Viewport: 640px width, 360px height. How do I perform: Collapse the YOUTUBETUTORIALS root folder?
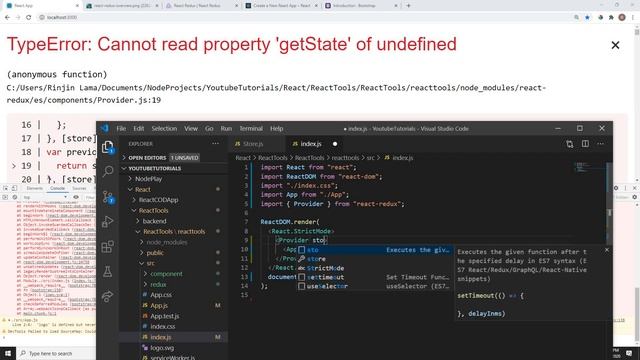click(154, 168)
